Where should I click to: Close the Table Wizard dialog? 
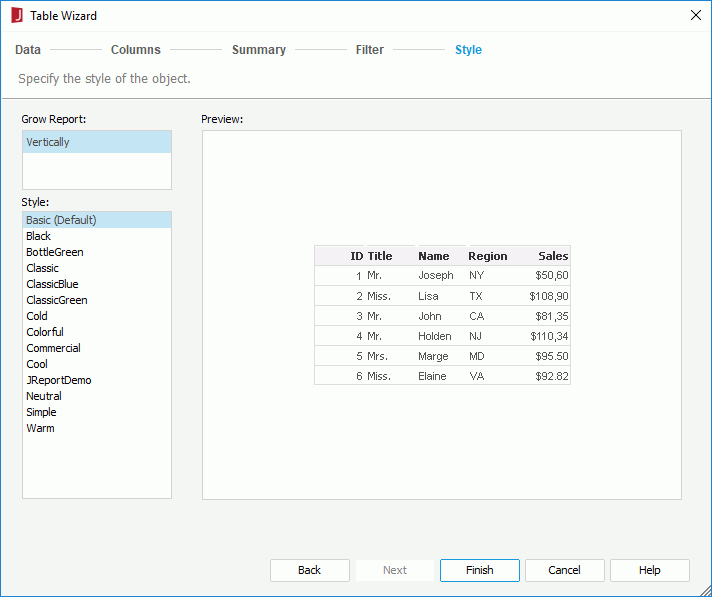tap(695, 15)
